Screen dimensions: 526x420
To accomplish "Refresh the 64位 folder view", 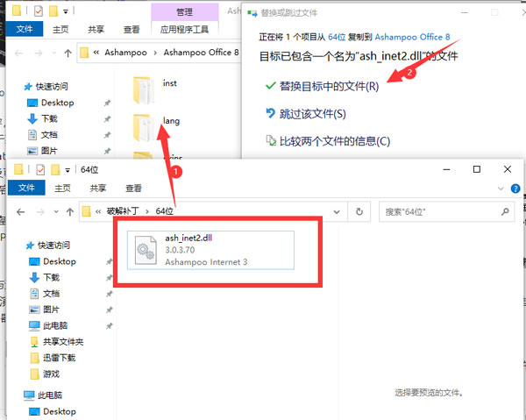I will pyautogui.click(x=359, y=211).
